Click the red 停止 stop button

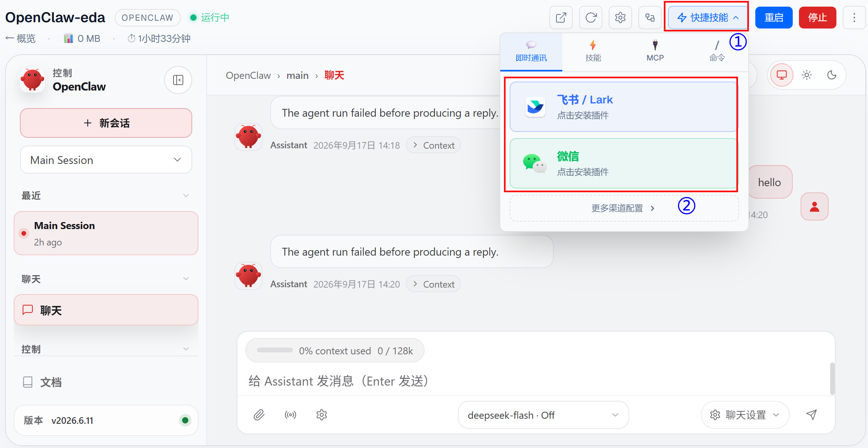(817, 18)
